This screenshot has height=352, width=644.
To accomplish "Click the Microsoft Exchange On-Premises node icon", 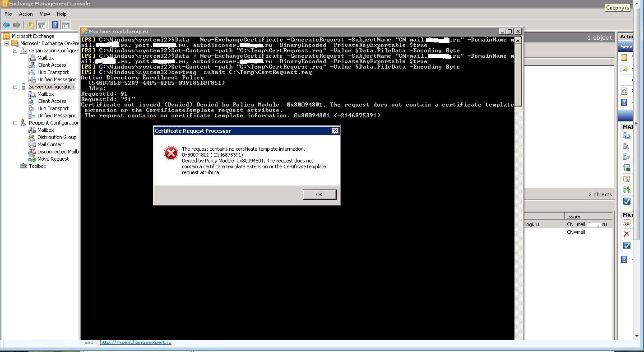I will [x=15, y=43].
